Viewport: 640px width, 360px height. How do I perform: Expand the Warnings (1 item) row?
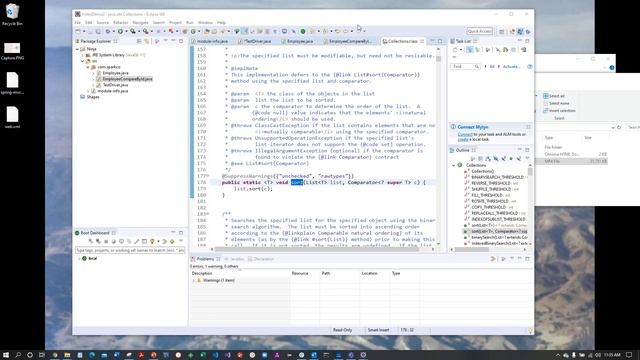(x=193, y=280)
